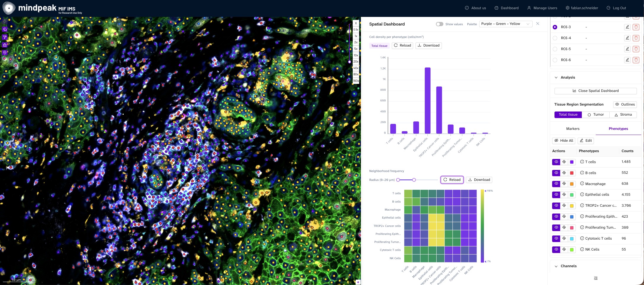644x285 pixels.
Task: Switch to the Phenotypes tab
Action: point(618,129)
